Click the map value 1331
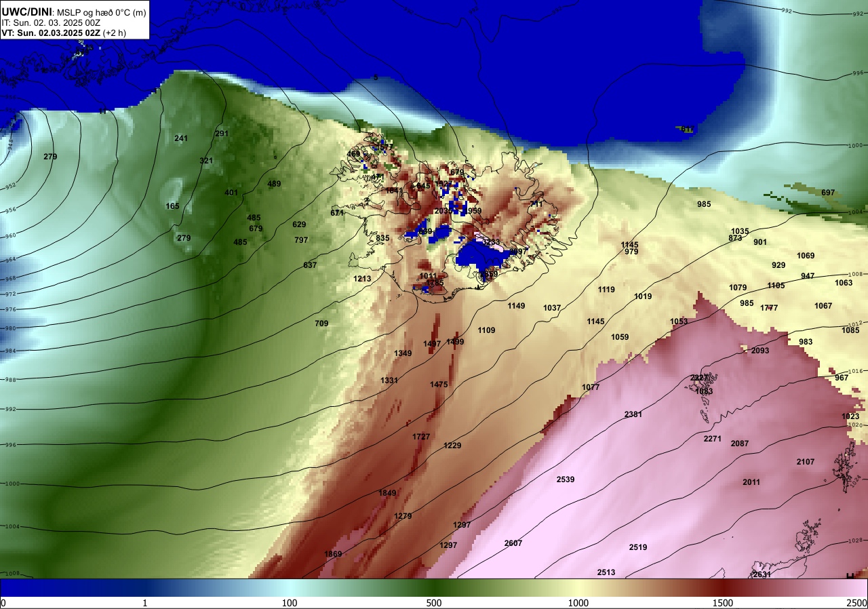 [389, 380]
